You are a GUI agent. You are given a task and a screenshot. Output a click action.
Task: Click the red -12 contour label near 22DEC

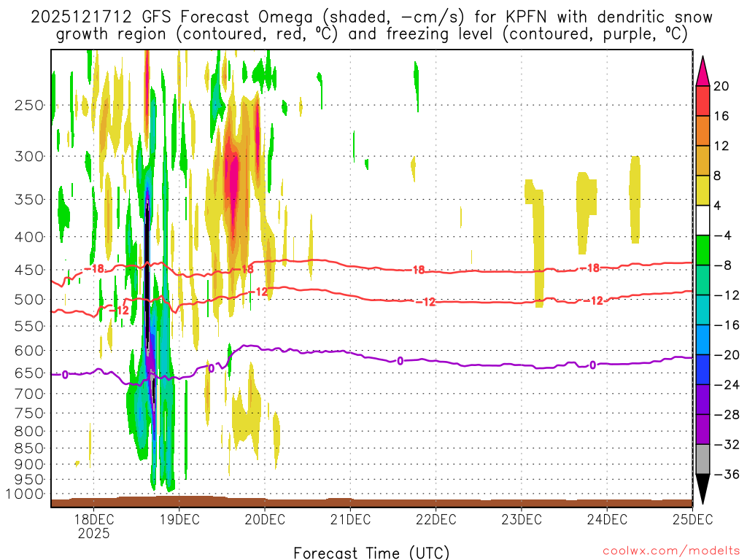point(425,302)
